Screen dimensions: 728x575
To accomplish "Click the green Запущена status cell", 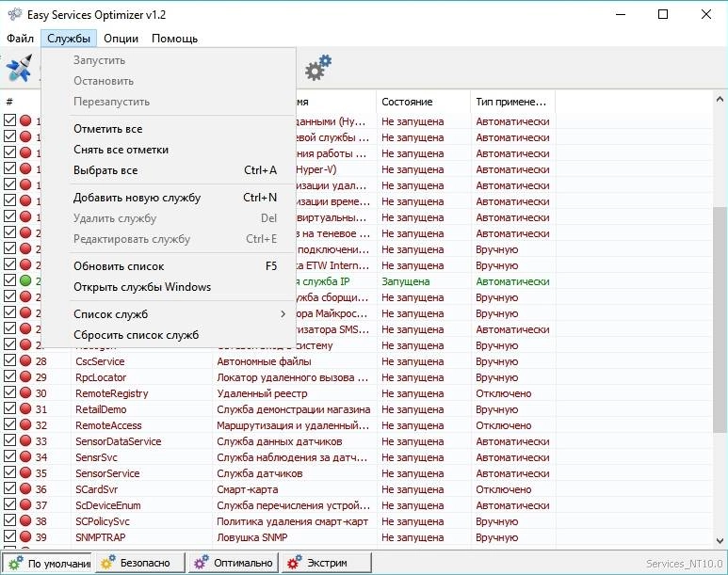I will (405, 281).
